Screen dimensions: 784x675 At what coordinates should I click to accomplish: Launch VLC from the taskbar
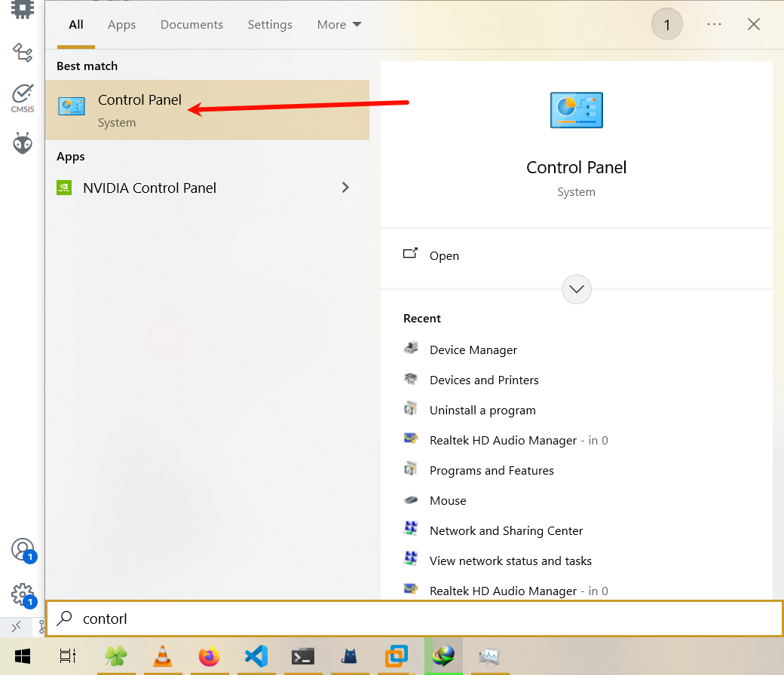point(161,656)
